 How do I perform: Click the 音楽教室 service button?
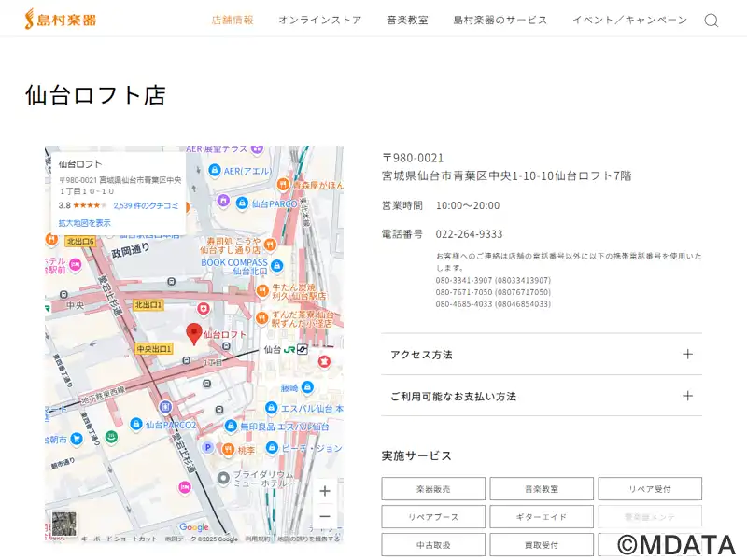(x=542, y=488)
